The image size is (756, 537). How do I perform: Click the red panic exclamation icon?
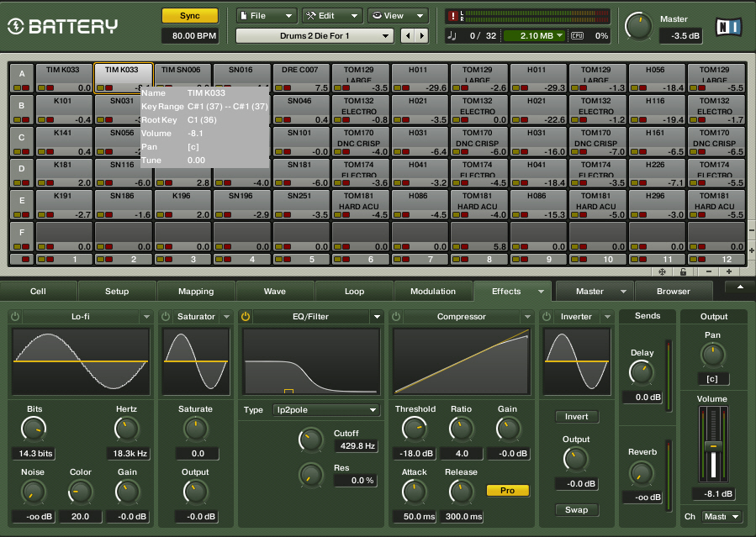tap(452, 16)
